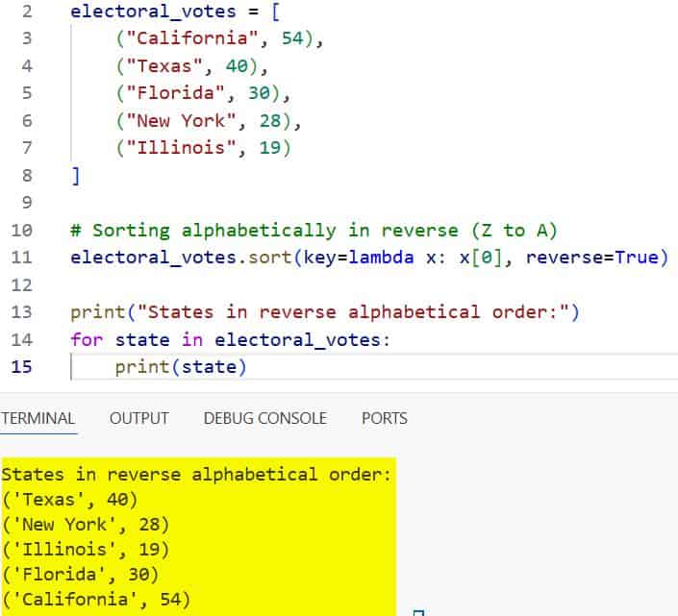The width and height of the screenshot is (678, 616).
Task: Show the DEBUG CONSOLE tab
Action: pos(264,418)
